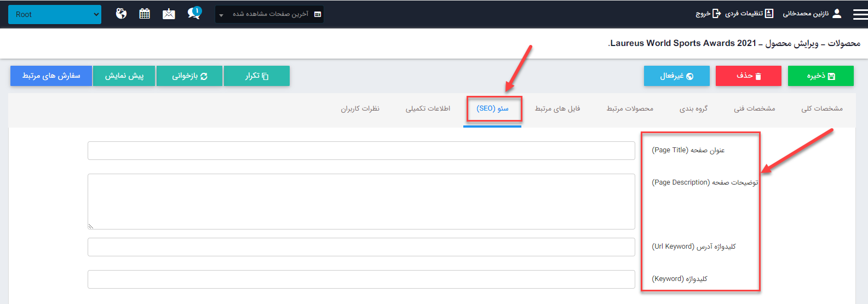The width and height of the screenshot is (868, 304).
Task: Switch to the مشخصات کلی tab
Action: point(821,108)
